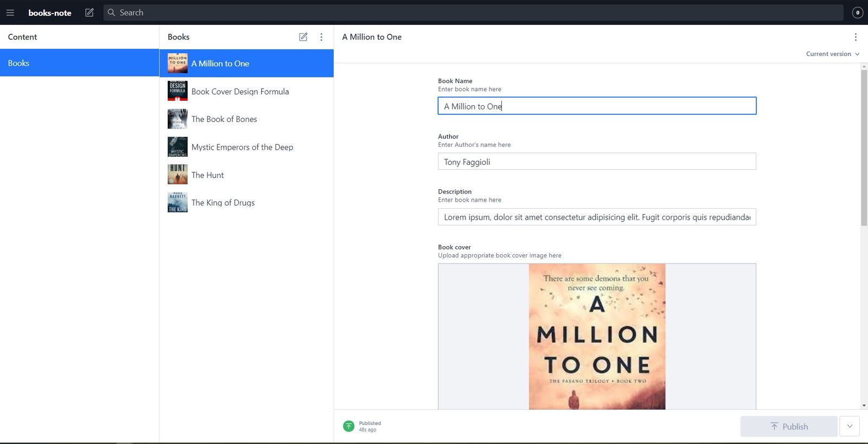
Task: Open the Book Cover Design Formula document
Action: coord(246,91)
